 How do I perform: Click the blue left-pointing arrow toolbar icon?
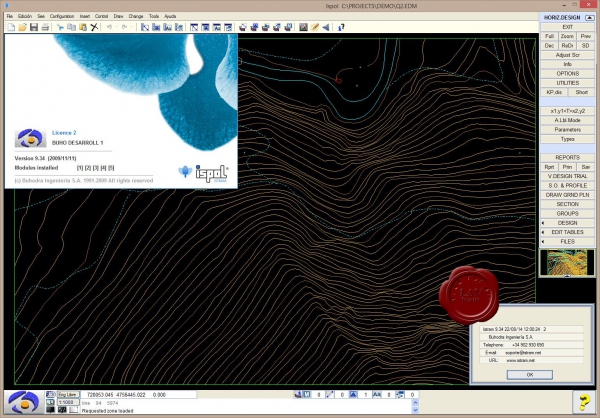tap(326, 27)
